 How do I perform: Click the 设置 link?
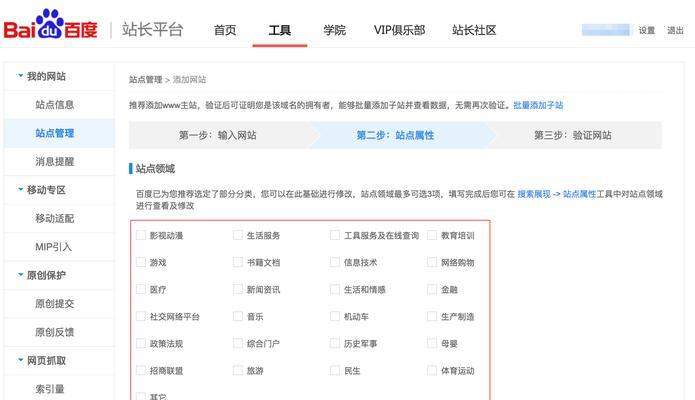click(x=647, y=31)
